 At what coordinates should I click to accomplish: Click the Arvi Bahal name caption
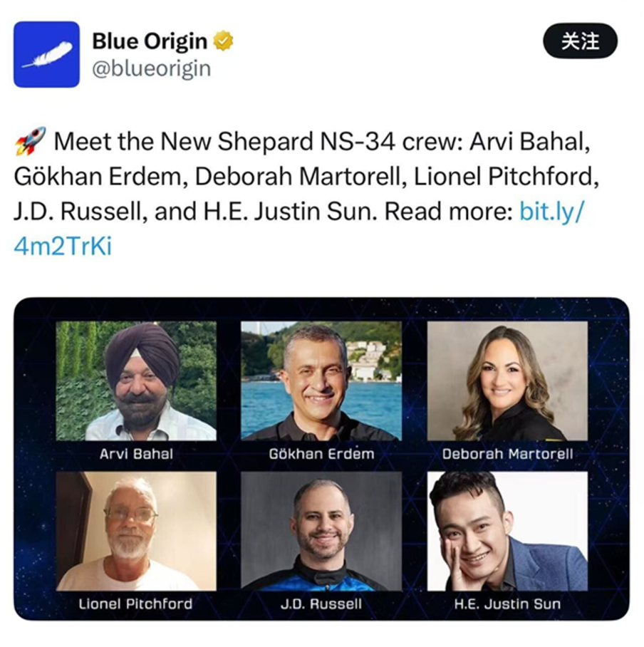pos(136,454)
